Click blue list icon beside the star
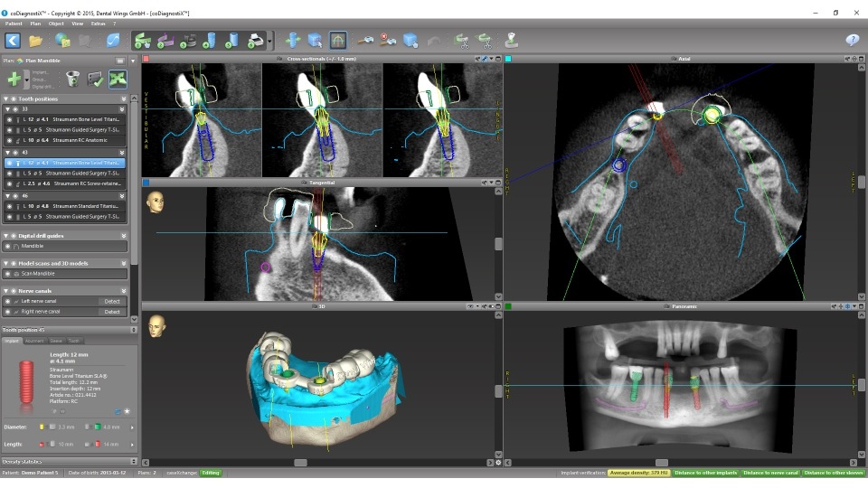 [x=118, y=411]
